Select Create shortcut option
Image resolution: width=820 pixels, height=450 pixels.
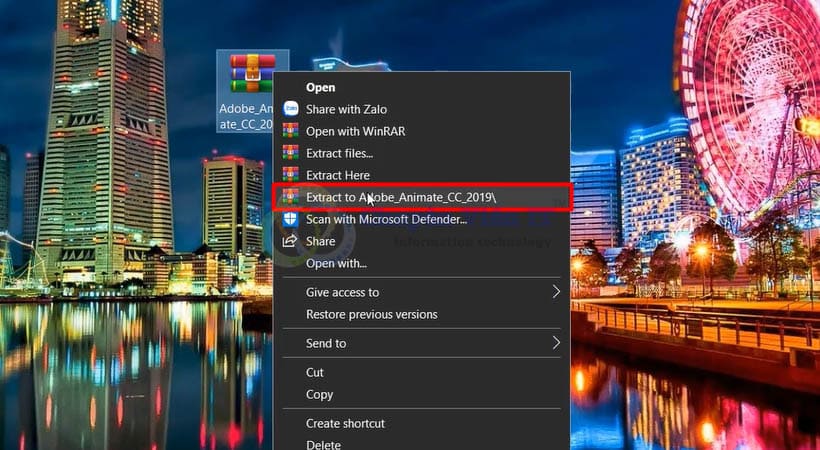tap(345, 423)
